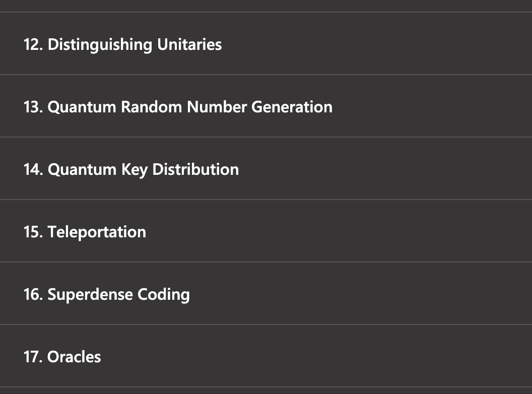Click the number 12 before Distinguishing Unitaries

click(32, 44)
